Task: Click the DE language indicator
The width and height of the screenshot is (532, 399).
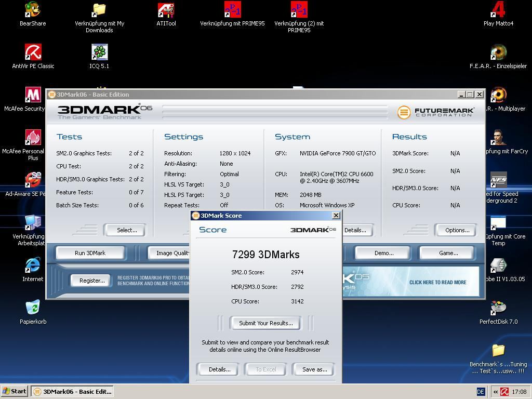Action: [x=481, y=392]
